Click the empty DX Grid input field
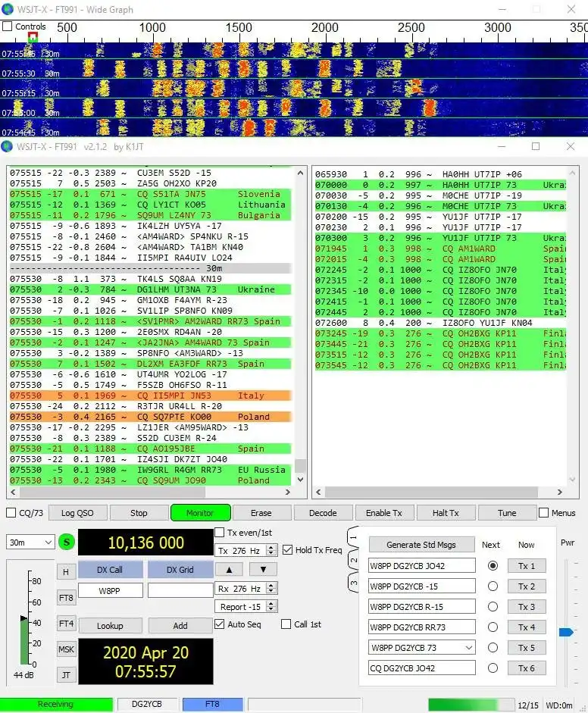The width and height of the screenshot is (588, 713). pyautogui.click(x=180, y=590)
